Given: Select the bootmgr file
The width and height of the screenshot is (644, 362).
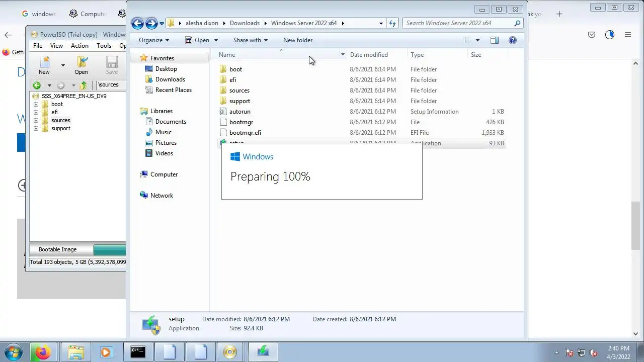Looking at the screenshot, I should (241, 122).
